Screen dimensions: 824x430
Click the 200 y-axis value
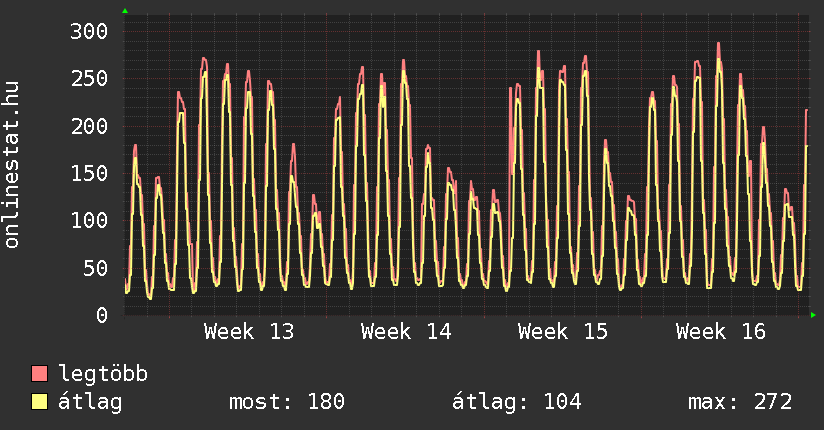pos(88,126)
